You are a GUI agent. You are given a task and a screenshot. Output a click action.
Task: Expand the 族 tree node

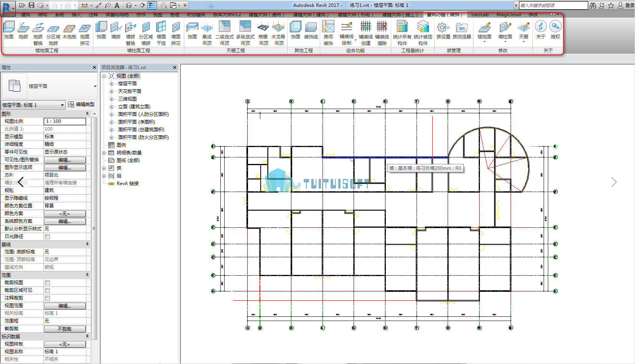point(104,168)
